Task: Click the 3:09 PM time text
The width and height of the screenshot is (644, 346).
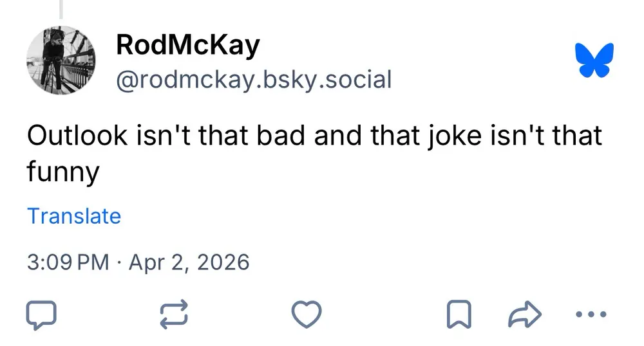Action: coord(68,262)
